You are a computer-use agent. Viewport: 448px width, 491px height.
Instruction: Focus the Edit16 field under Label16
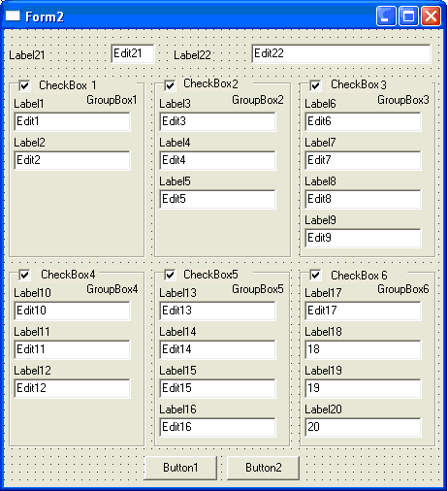pos(217,427)
